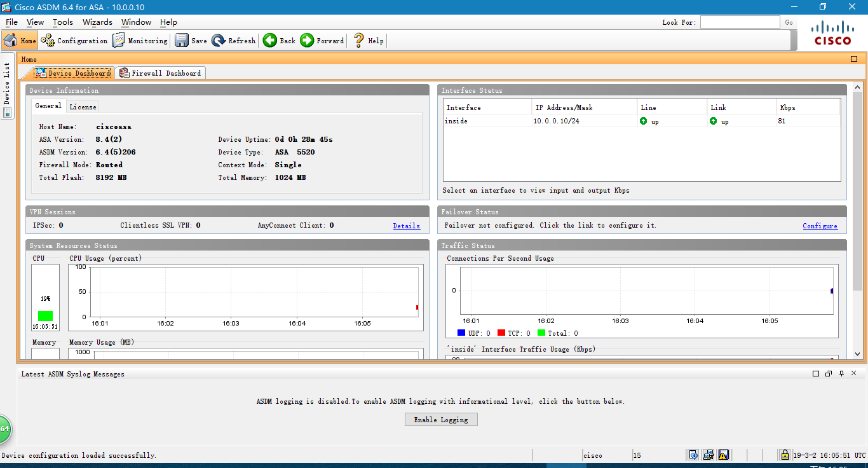This screenshot has width=868, height=468.
Task: Open the Window menu
Action: tap(136, 22)
